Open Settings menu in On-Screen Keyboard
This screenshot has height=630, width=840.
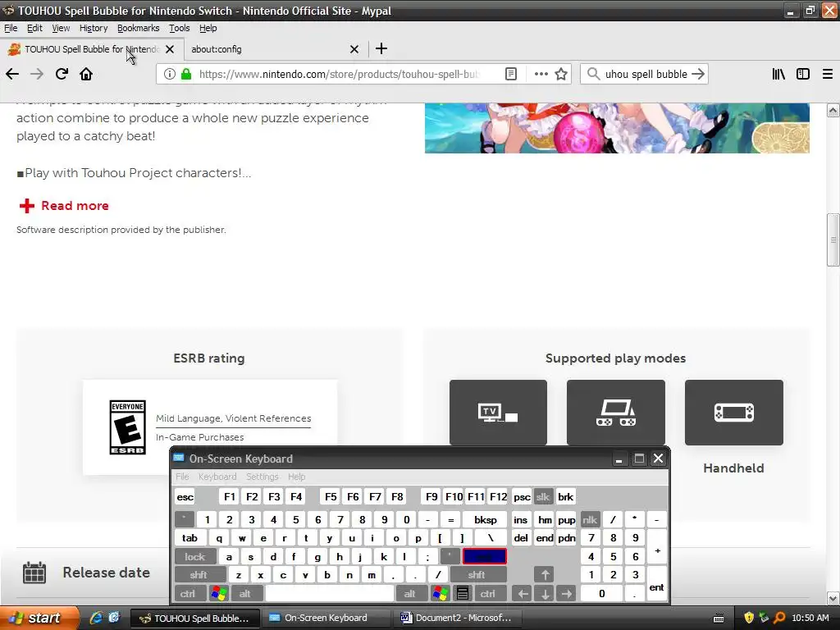click(x=262, y=477)
